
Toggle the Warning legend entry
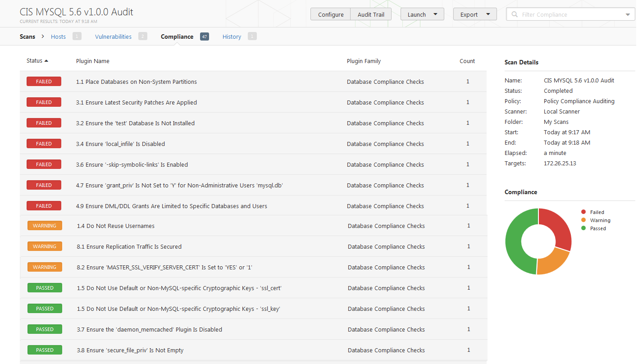596,220
